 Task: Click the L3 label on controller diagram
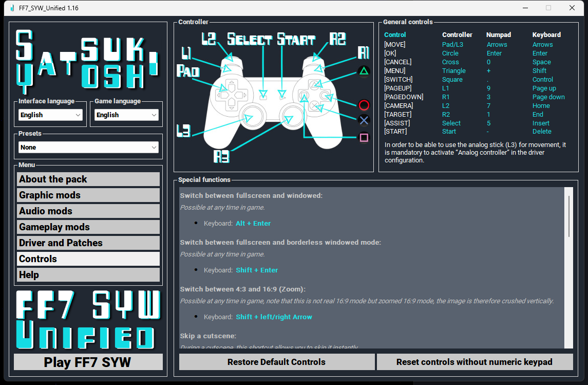184,131
